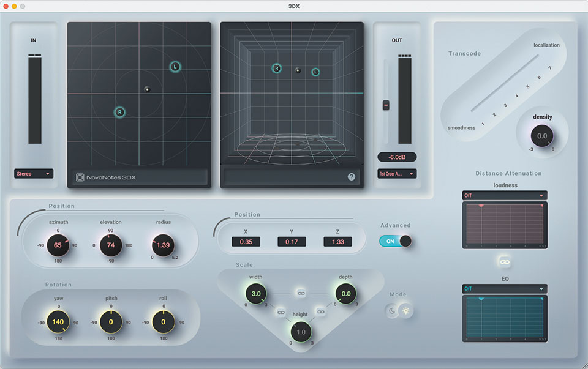Click the pitch rotation knob
Screen dimensions: 588x369
111,322
